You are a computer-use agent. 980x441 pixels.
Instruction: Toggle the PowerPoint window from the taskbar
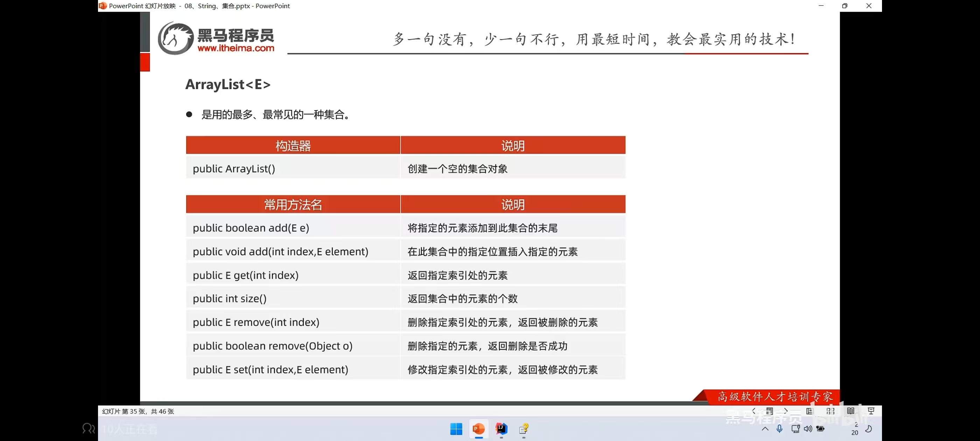point(478,429)
